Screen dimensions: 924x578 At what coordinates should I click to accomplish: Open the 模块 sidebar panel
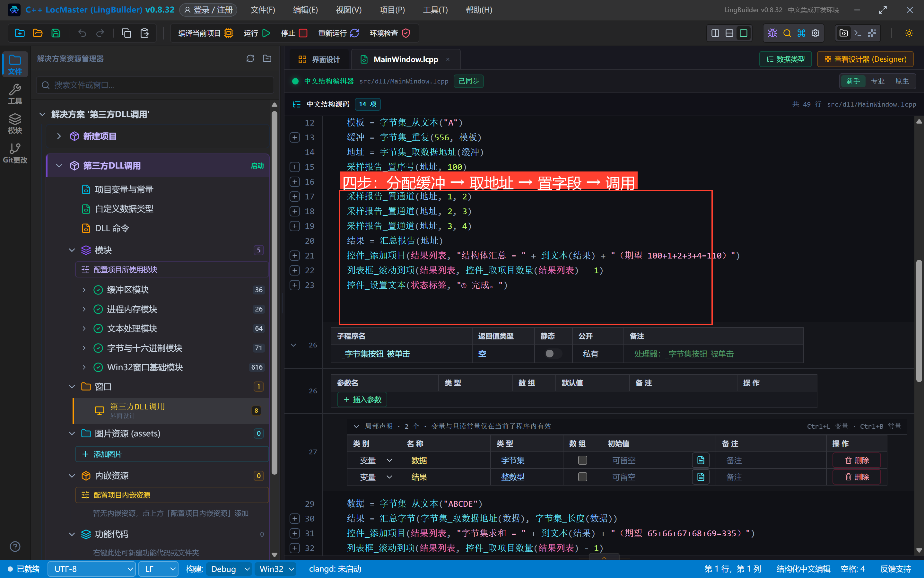[x=15, y=124]
